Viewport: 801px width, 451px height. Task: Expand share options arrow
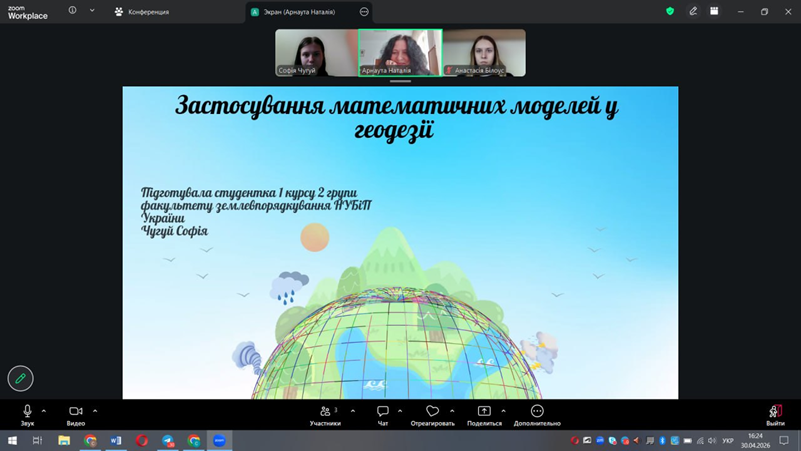coord(503,411)
